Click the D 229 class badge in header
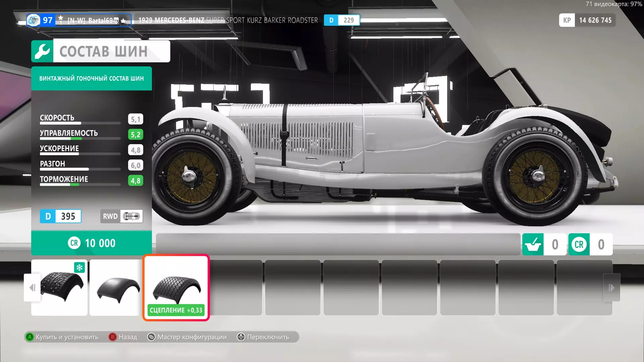This screenshot has height=362, width=644. pyautogui.click(x=341, y=20)
